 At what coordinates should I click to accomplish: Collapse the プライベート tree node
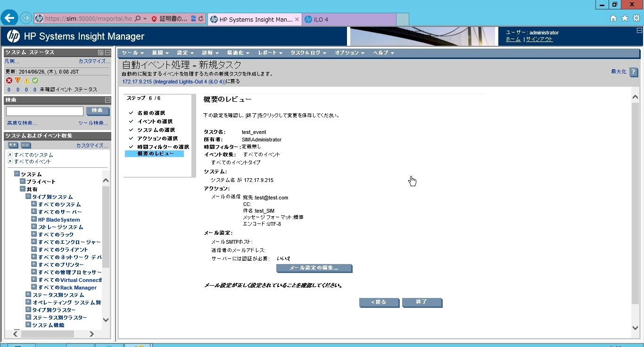[x=23, y=182]
